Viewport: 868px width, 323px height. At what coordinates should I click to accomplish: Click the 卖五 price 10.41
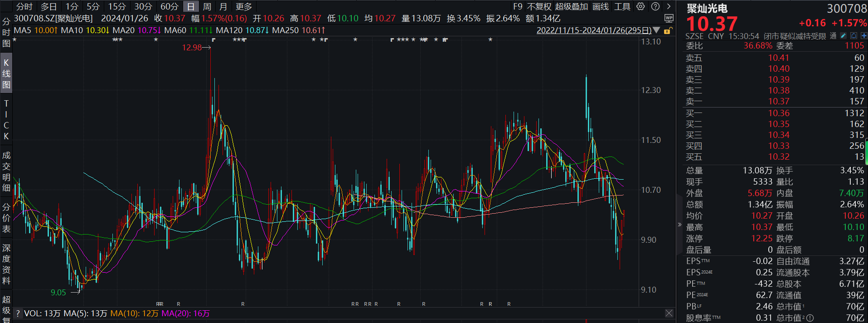(x=779, y=58)
